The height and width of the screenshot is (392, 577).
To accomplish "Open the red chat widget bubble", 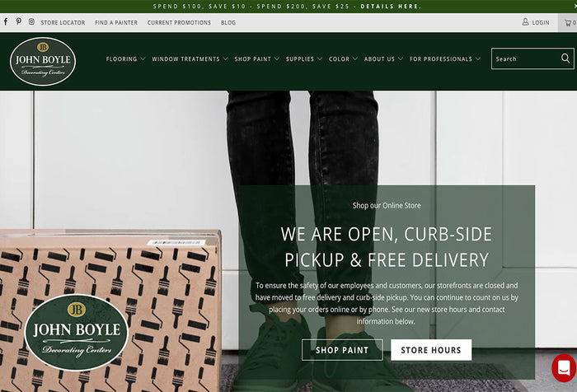I will (x=564, y=368).
